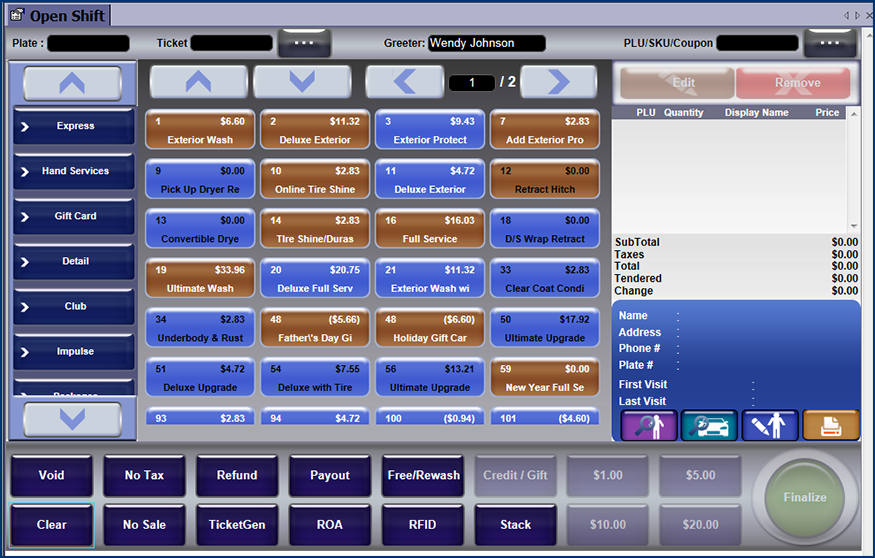Select the Detail category

coord(74,262)
